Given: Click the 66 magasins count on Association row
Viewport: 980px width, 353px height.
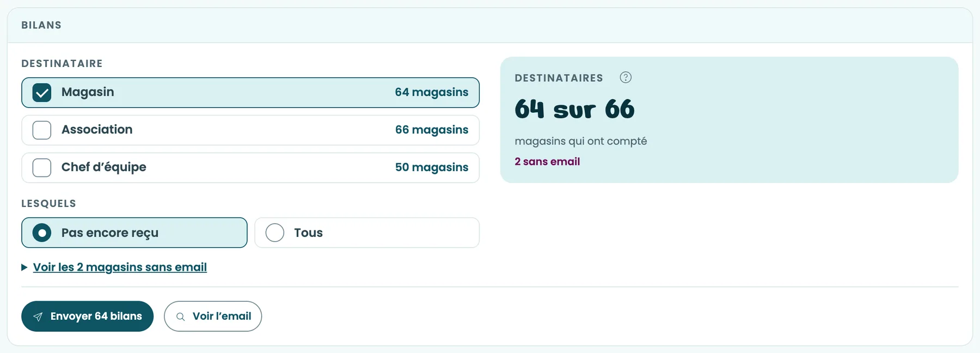Looking at the screenshot, I should point(432,130).
